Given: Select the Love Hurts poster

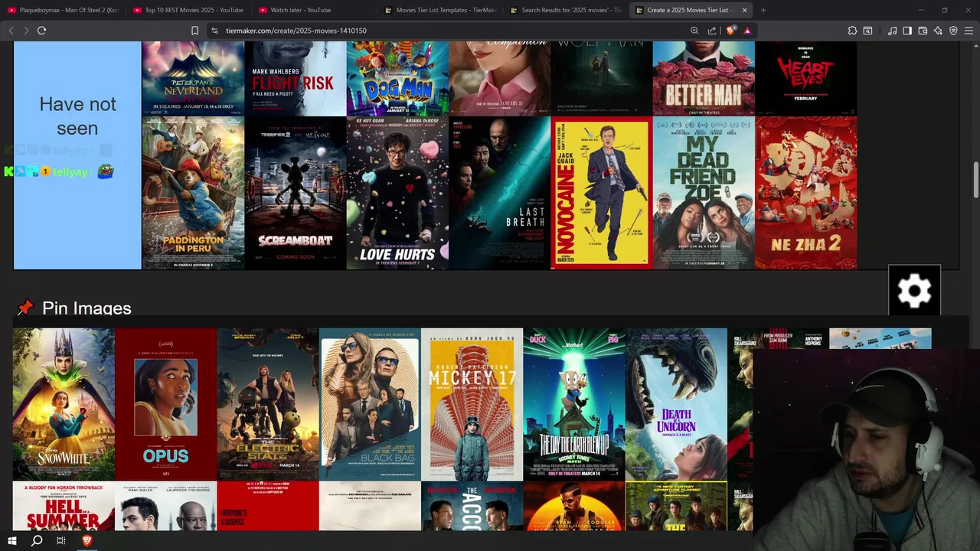Looking at the screenshot, I should pos(397,193).
